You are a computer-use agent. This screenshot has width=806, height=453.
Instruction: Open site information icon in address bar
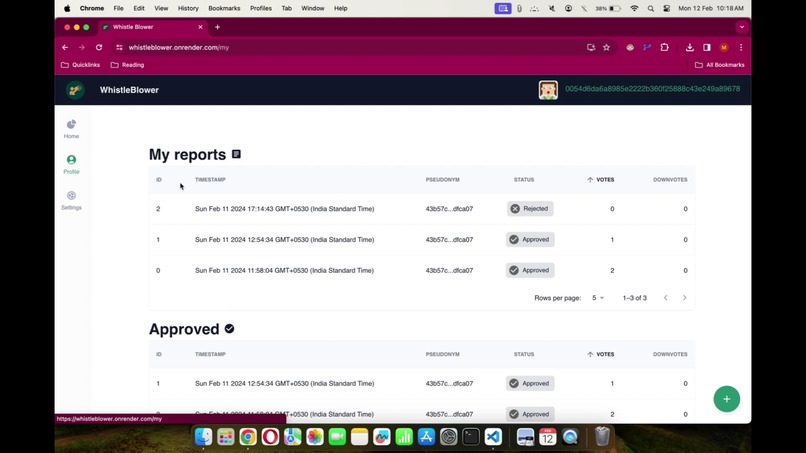tap(119, 47)
